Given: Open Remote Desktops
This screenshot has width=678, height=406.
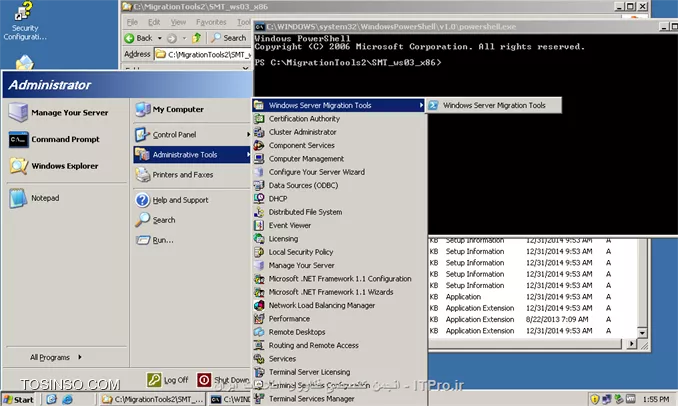Looking at the screenshot, I should [297, 332].
